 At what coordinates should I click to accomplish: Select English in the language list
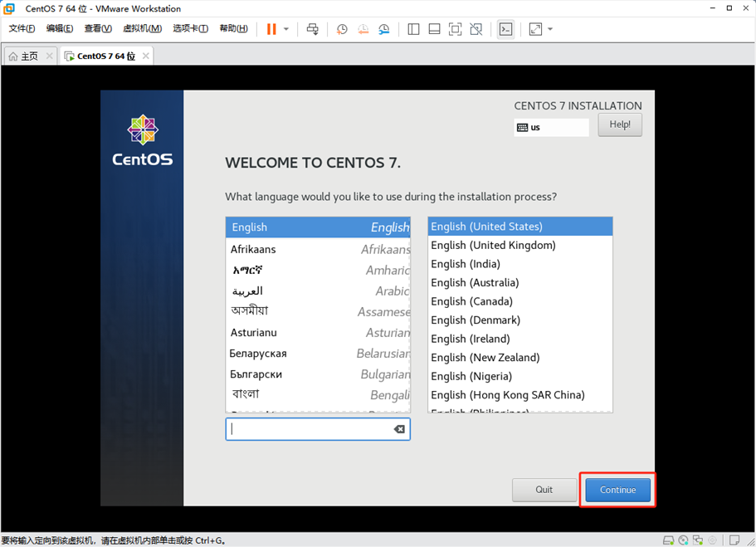[318, 227]
